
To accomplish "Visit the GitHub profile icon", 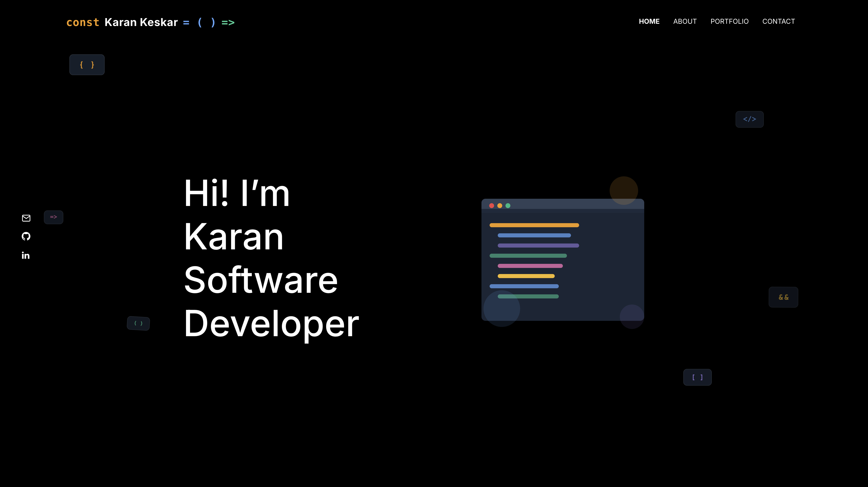I will pos(26,236).
